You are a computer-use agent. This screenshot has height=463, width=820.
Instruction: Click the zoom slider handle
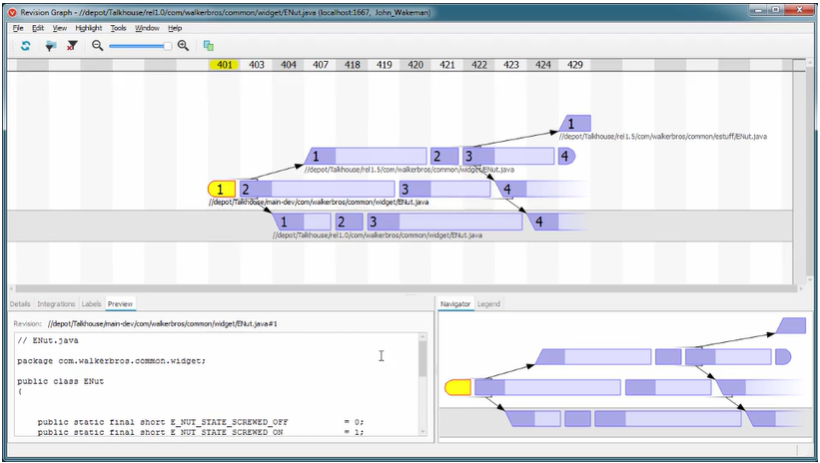168,46
